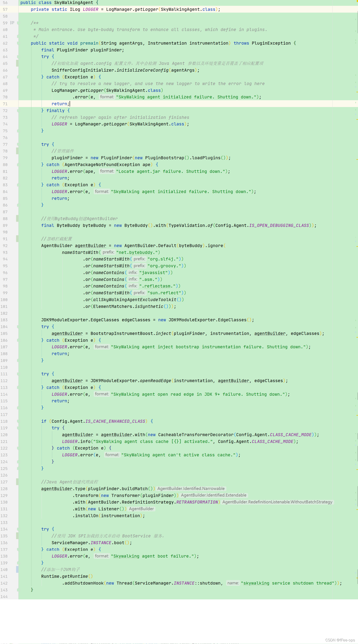Viewport: 358px width, 644px height.
Task: Collapse the finally block fold marker on line 72
Action: tap(18, 110)
